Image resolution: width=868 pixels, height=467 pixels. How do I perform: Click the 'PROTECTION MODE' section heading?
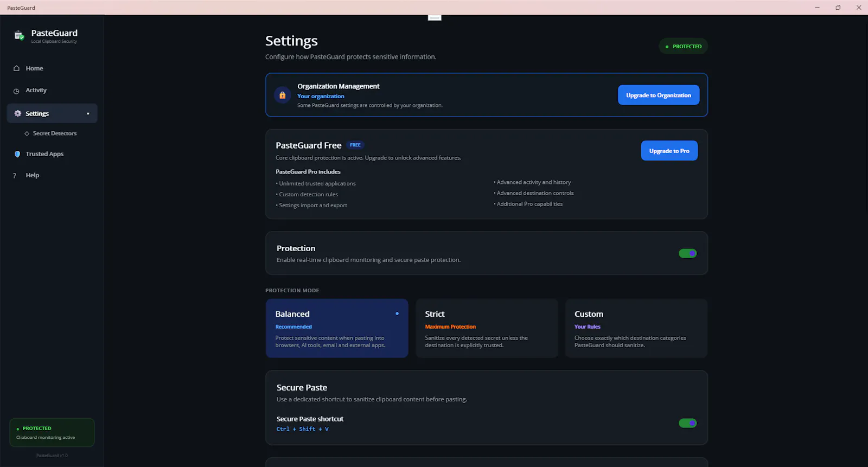click(292, 290)
